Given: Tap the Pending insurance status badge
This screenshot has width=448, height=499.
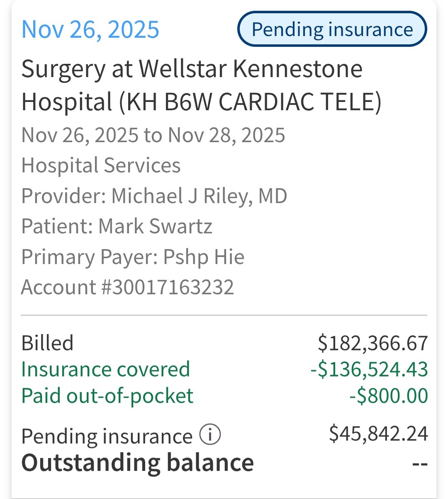Looking at the screenshot, I should 332,29.
